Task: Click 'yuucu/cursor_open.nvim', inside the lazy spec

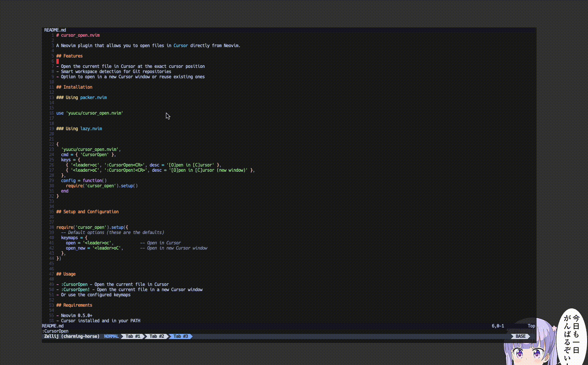Action: 91,149
